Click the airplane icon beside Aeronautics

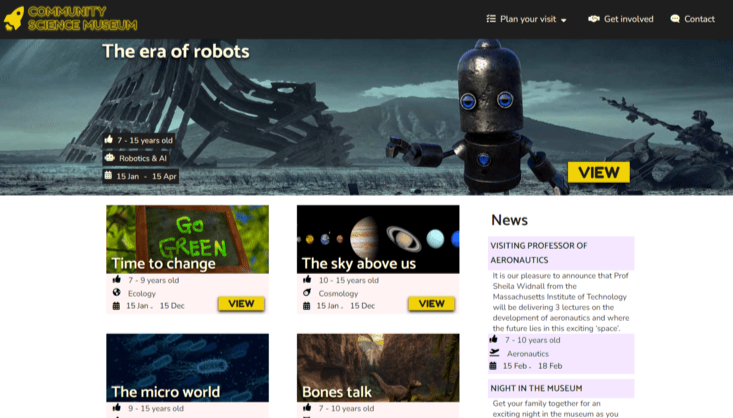click(494, 353)
